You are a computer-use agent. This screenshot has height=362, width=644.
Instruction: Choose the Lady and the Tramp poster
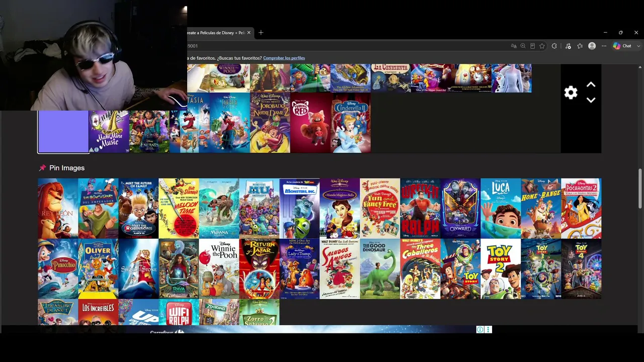pos(299,269)
